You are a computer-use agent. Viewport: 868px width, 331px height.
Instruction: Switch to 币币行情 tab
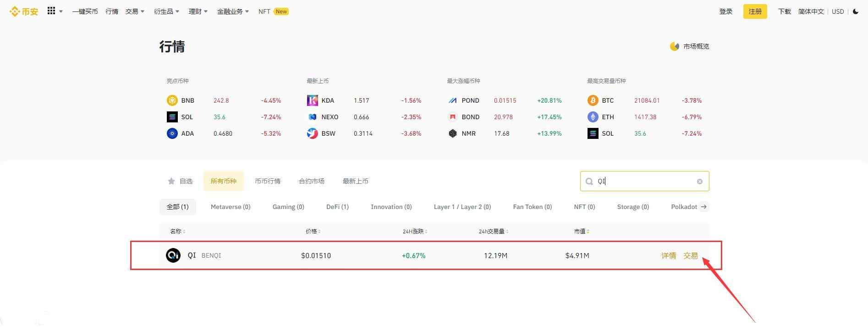(268, 181)
